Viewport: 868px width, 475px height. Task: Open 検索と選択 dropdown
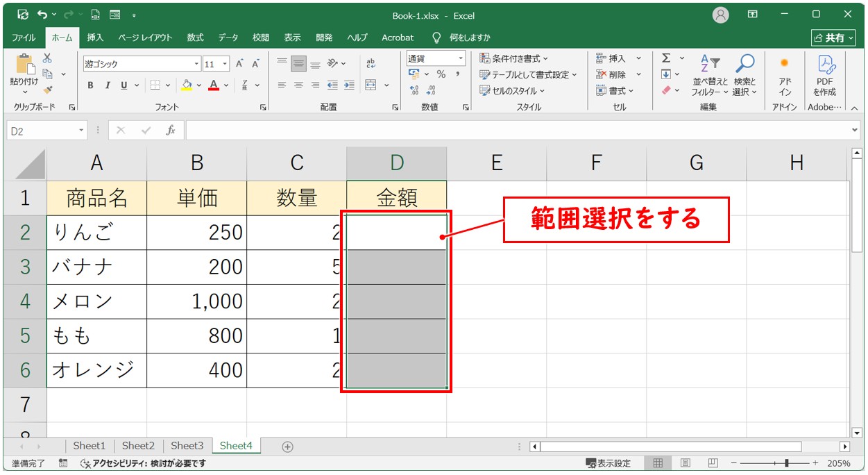(x=745, y=75)
